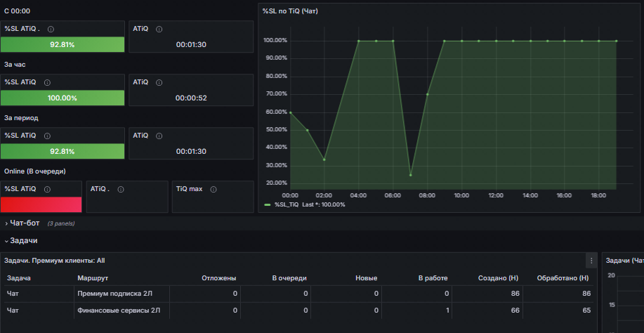This screenshot has width=644, height=333.
Task: Click the Задачи. Премиум клиенты: All panel title
Action: tap(55, 261)
